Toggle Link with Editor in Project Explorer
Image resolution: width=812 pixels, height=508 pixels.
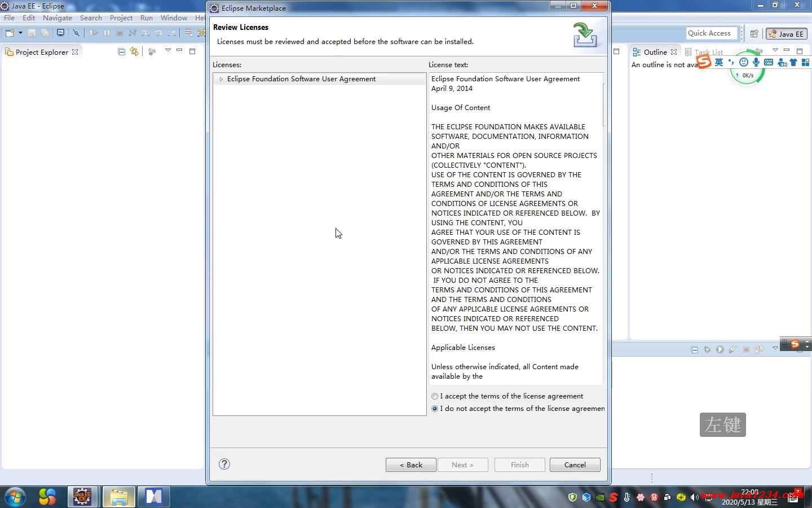coord(134,51)
